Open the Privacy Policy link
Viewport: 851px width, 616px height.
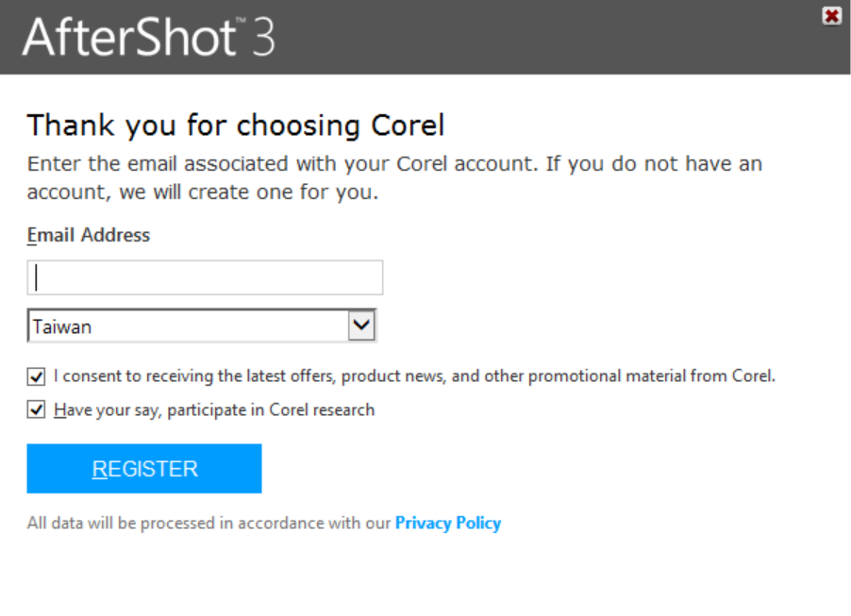(x=447, y=523)
